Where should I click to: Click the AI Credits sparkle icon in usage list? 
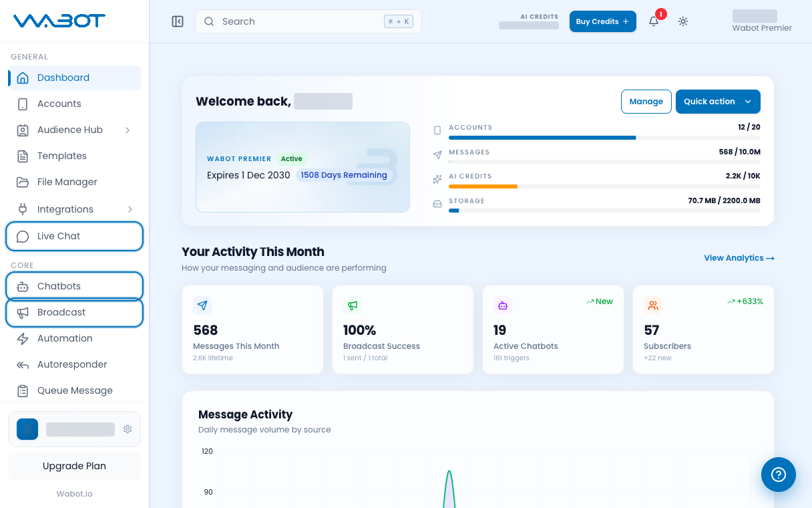(x=437, y=178)
